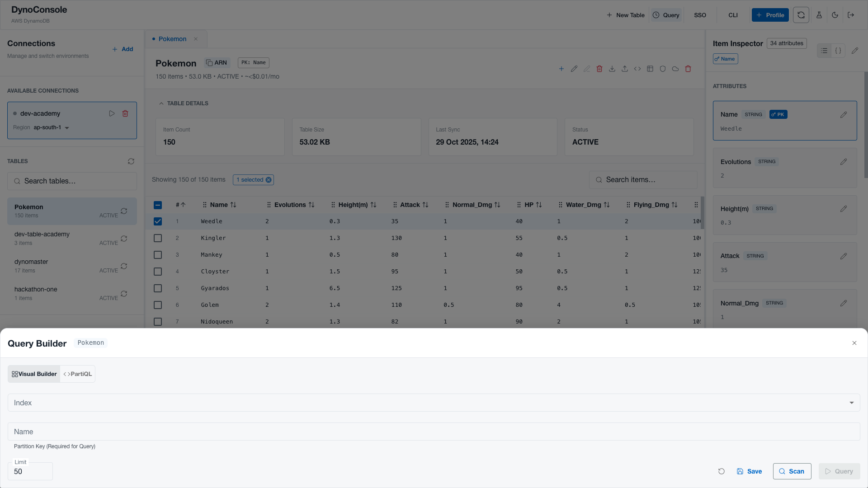Open the Index dropdown in the Query Builder
The width and height of the screenshot is (868, 488).
[434, 403]
